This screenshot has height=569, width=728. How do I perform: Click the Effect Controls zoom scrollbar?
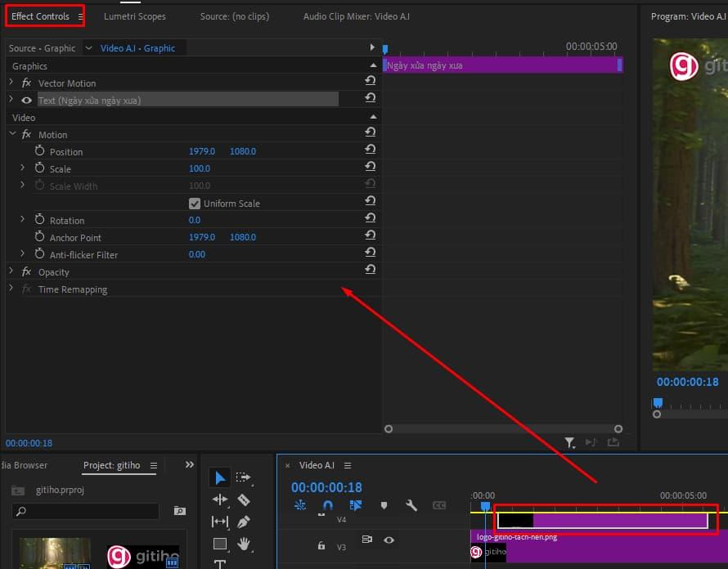503,428
